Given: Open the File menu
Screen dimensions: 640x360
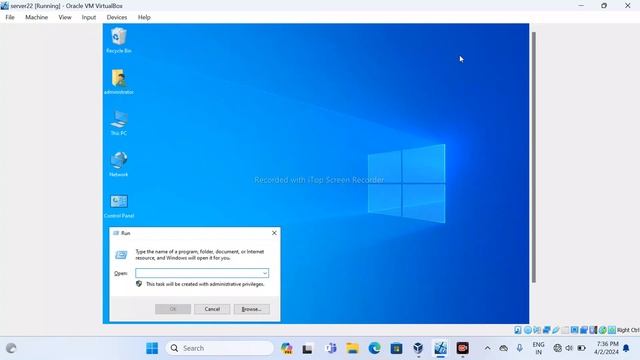Looking at the screenshot, I should [x=10, y=17].
